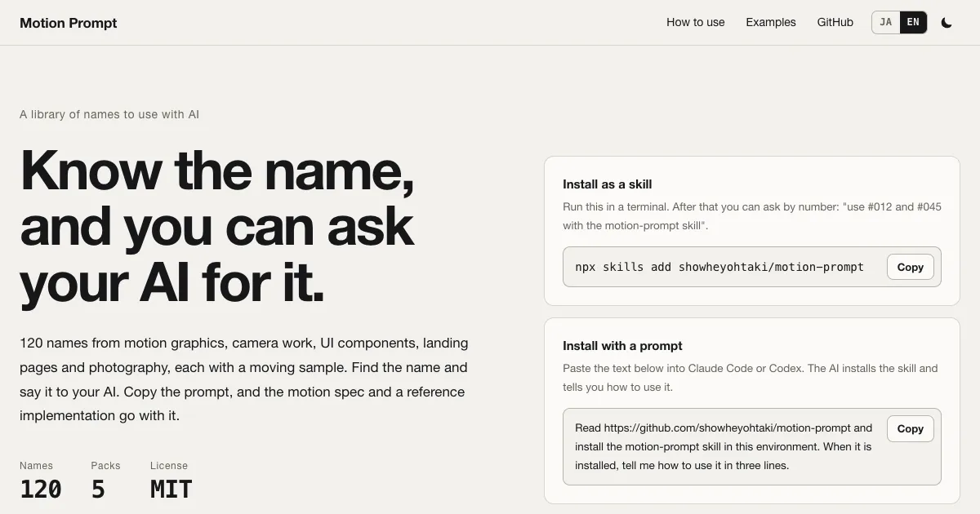The height and width of the screenshot is (514, 980).
Task: Click the headline Know the name
Action: click(x=217, y=226)
